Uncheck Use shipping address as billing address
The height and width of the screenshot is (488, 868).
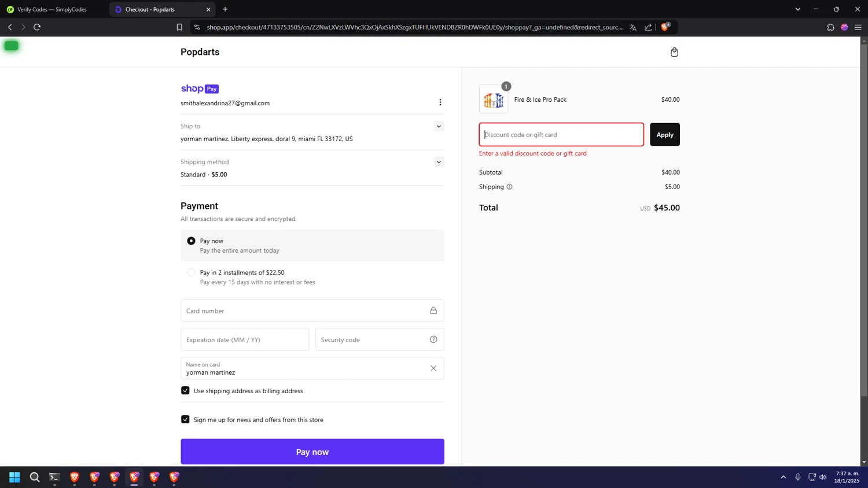point(185,390)
